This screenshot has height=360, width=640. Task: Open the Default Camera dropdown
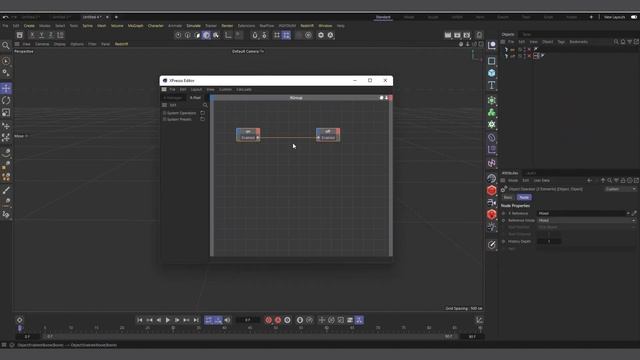point(248,51)
